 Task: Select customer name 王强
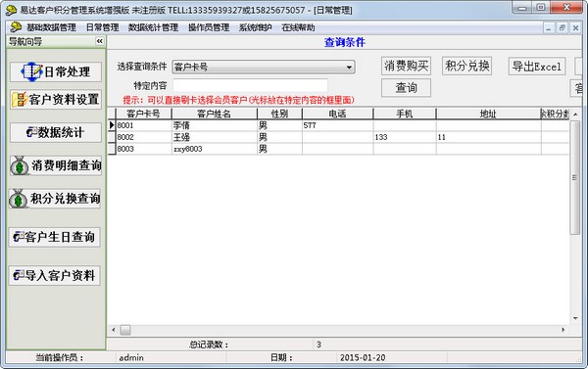(x=214, y=137)
